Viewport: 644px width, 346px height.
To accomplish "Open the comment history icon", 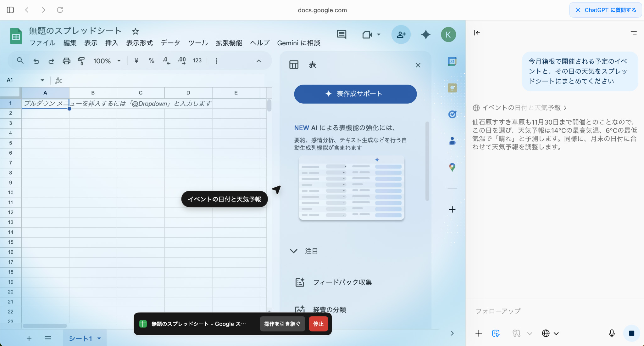I will 341,34.
